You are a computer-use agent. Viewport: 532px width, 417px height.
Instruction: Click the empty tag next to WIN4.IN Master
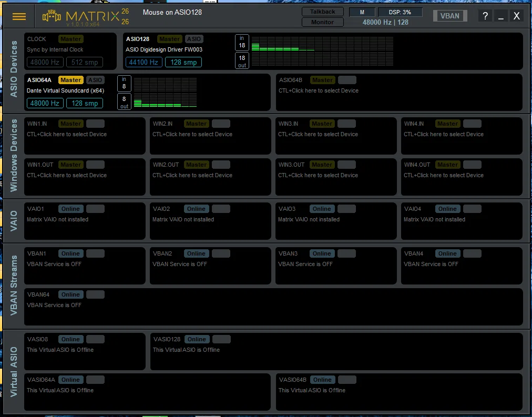click(472, 124)
